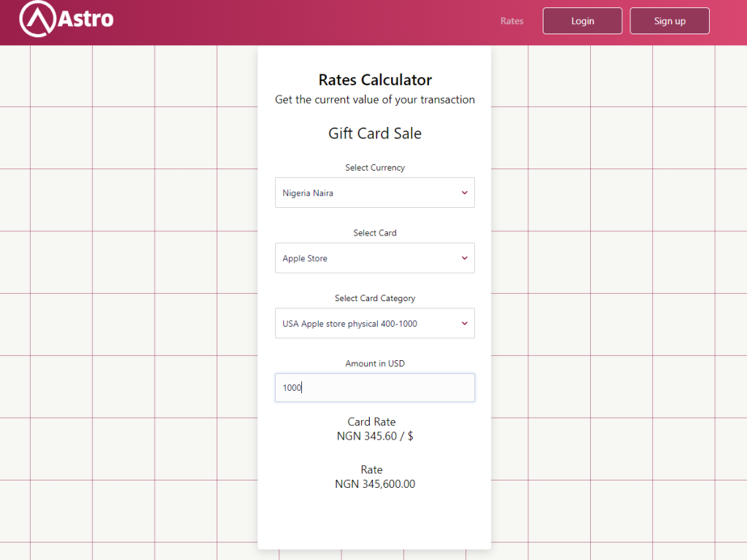Click the chevron next to card category value
Screen dimensions: 747x560
click(465, 323)
